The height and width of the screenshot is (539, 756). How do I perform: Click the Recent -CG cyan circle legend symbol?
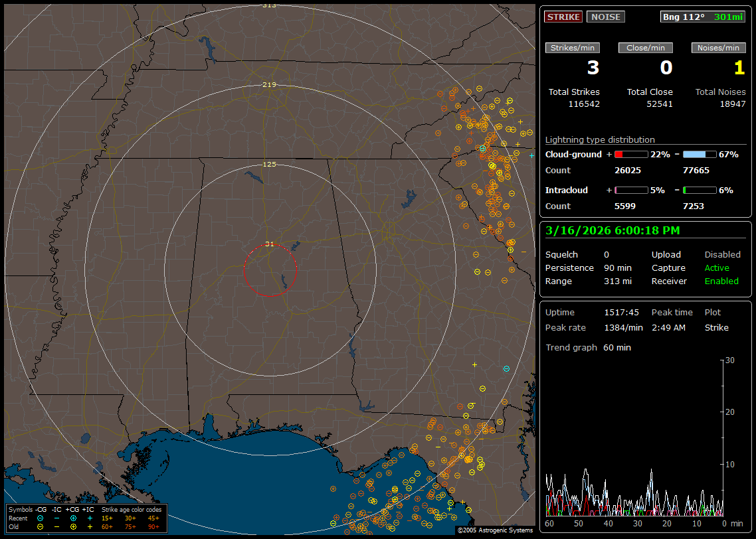40,518
